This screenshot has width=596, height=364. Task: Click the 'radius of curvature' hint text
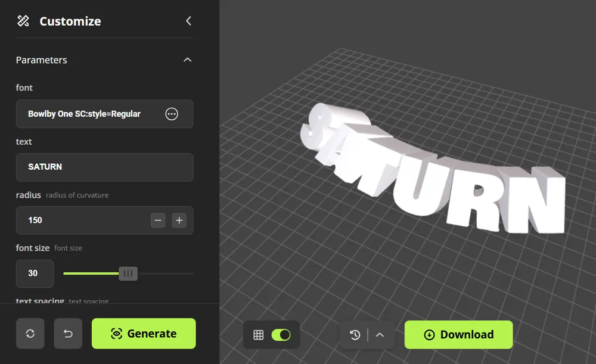click(77, 195)
